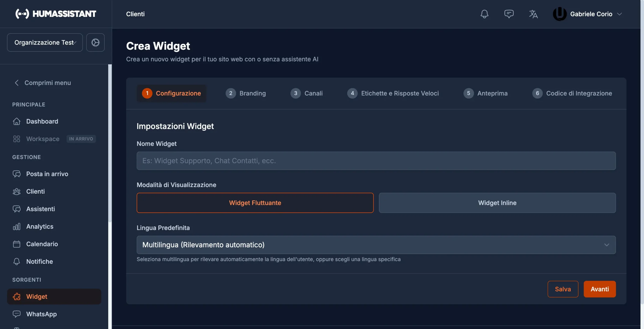Viewport: 644px width, 329px height.
Task: Open WhatsApp from sidebar
Action: point(42,314)
